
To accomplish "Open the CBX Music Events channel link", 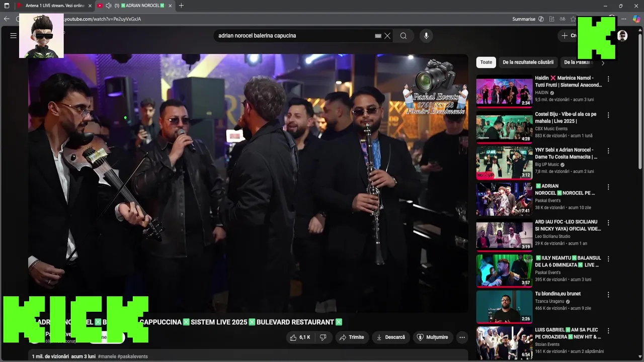I will (551, 129).
